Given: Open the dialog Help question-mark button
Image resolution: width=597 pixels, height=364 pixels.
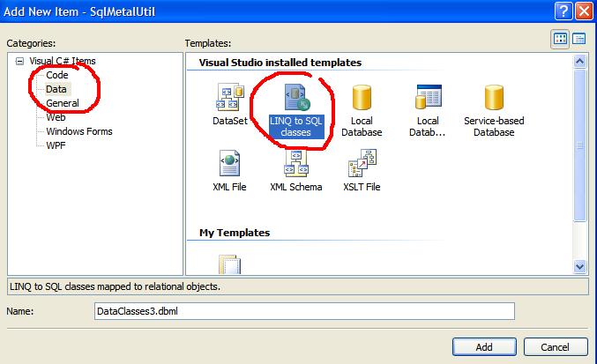Looking at the screenshot, I should pyautogui.click(x=563, y=11).
